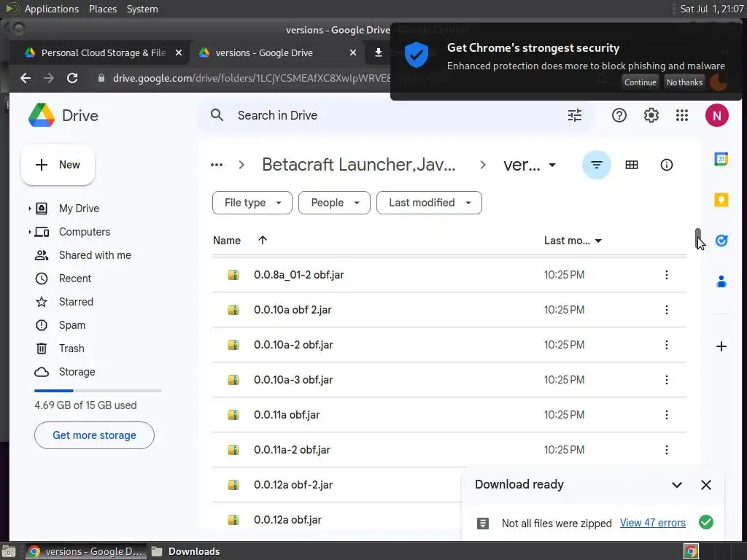This screenshot has height=560, width=747.
Task: Switch to grid layout view
Action: 631,165
